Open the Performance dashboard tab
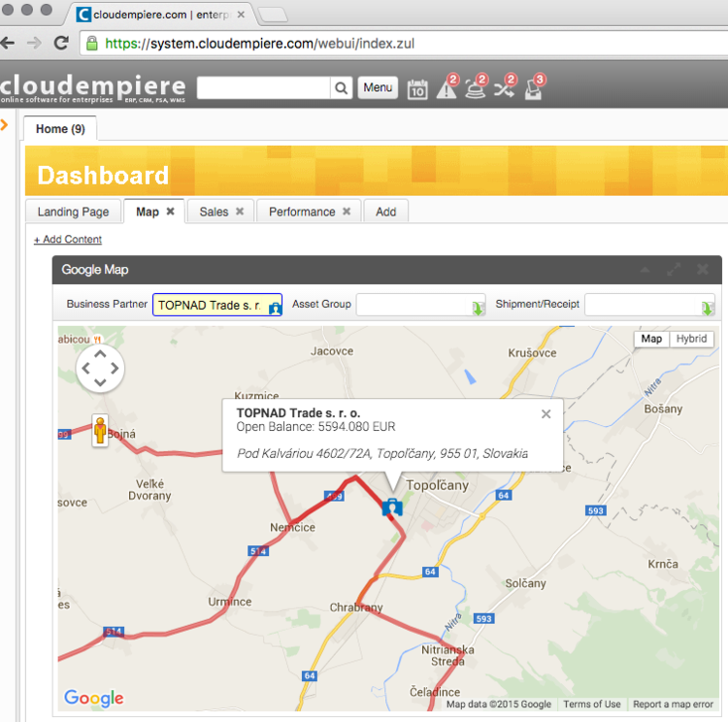The width and height of the screenshot is (728, 722). point(302,212)
